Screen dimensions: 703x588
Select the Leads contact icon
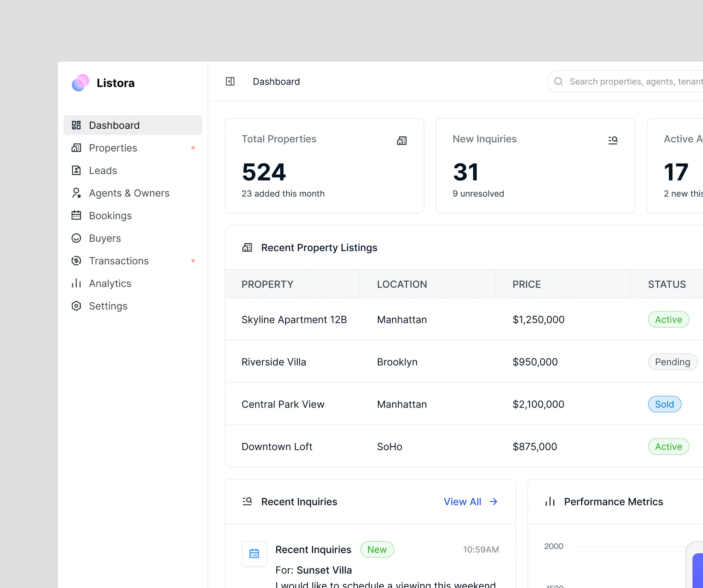click(76, 170)
